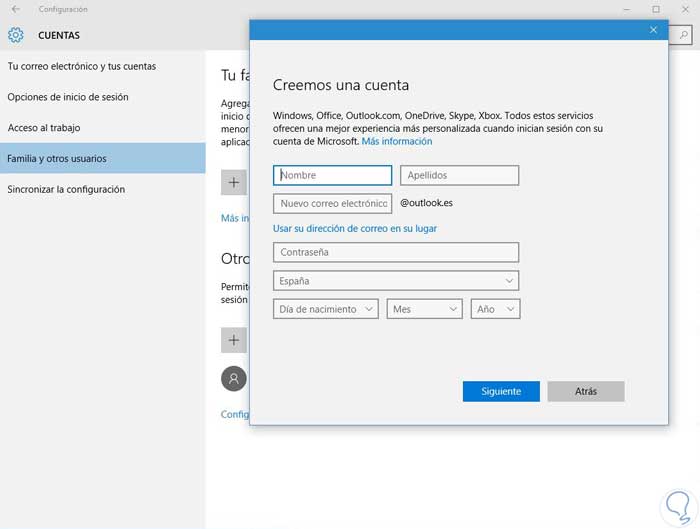This screenshot has height=529, width=700.
Task: Close the Creemos una cuenta dialog
Action: pos(653,30)
